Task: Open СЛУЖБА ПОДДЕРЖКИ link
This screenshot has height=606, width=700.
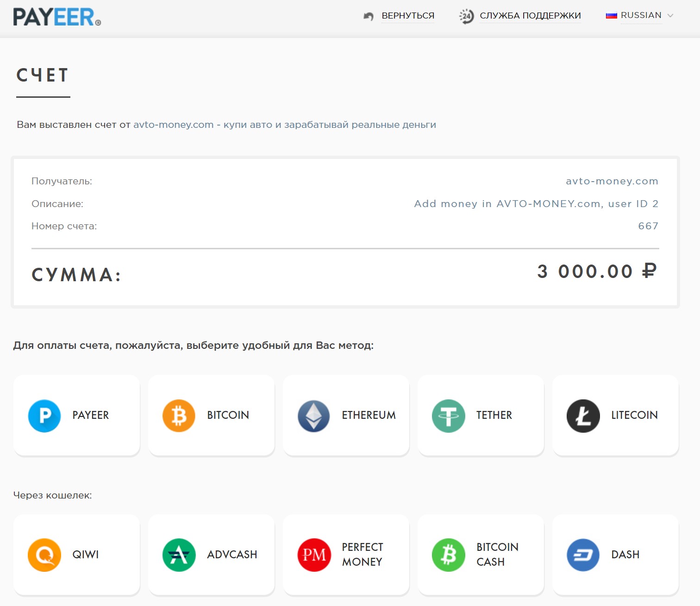Action: pos(530,16)
